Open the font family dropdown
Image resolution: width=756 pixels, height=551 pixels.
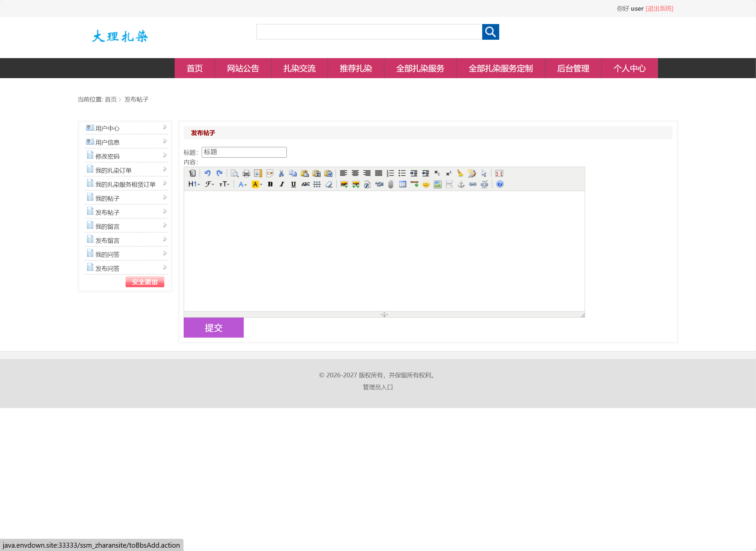coord(210,184)
